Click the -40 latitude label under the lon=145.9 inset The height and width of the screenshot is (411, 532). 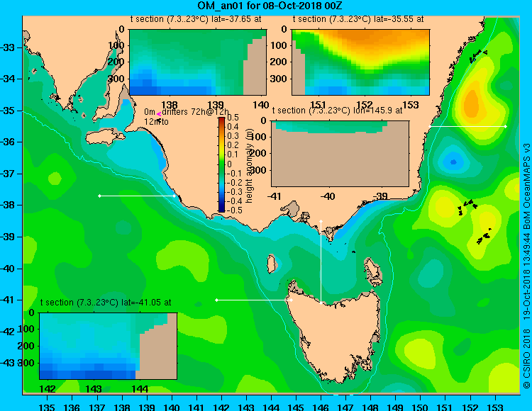(x=328, y=196)
